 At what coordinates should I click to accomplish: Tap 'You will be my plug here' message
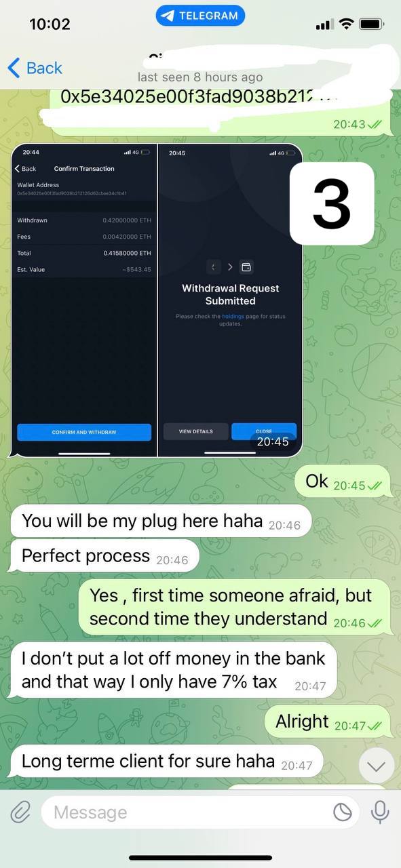tap(161, 521)
